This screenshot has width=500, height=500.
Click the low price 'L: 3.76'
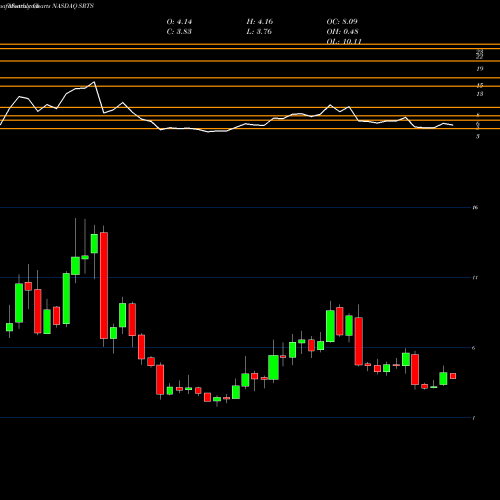coord(259,32)
